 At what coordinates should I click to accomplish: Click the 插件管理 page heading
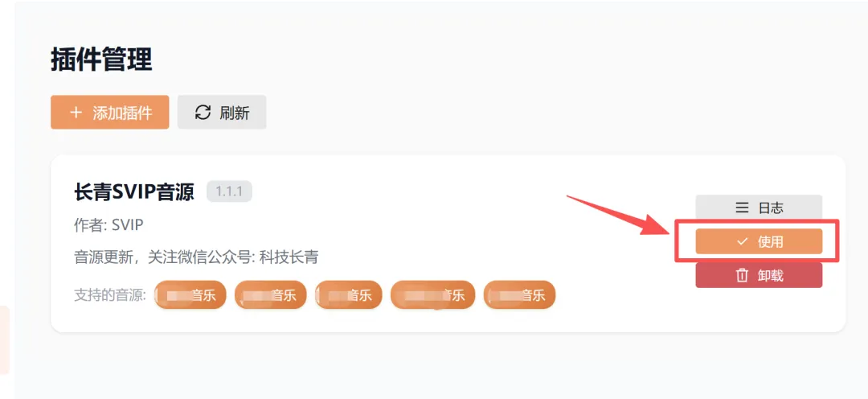point(101,60)
